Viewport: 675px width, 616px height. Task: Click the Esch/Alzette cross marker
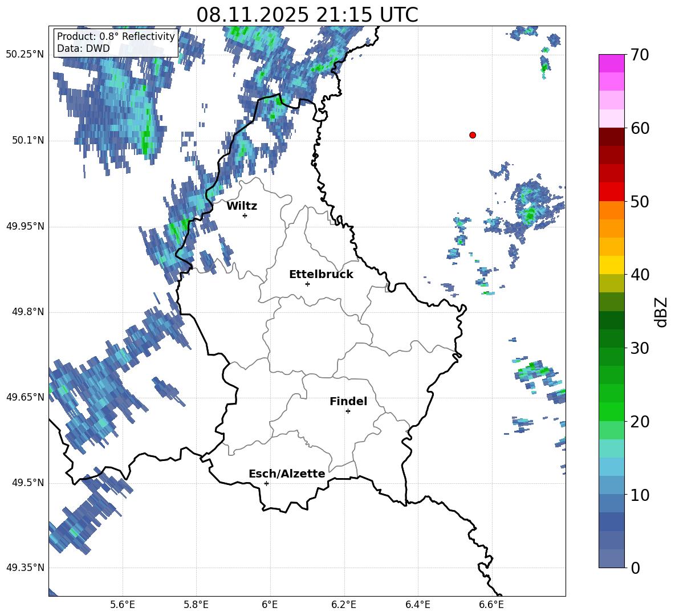tap(266, 483)
